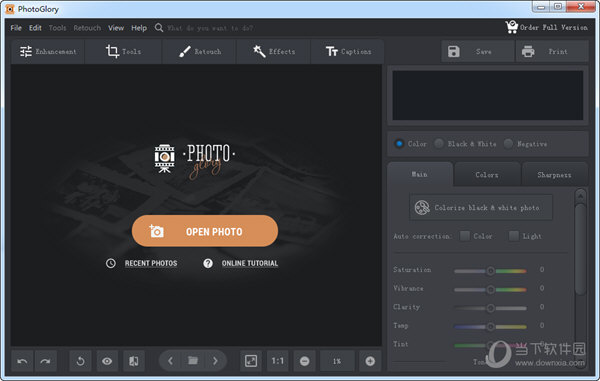Click the Print button

pos(552,51)
